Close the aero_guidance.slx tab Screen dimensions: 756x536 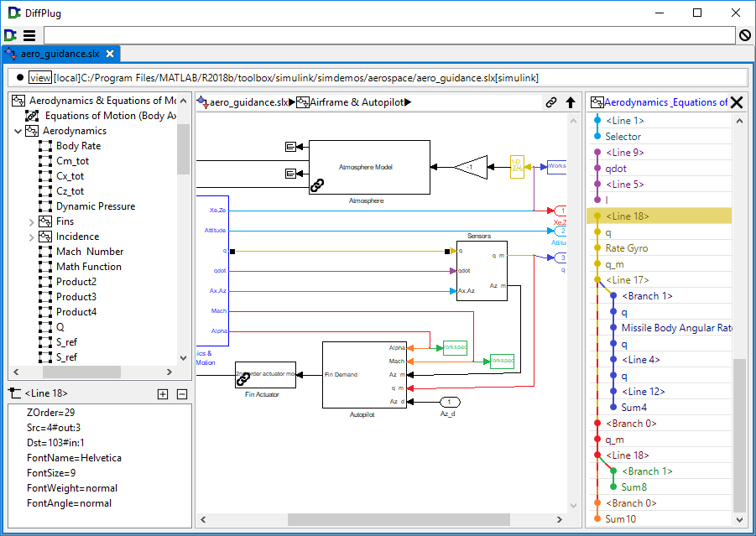click(109, 54)
